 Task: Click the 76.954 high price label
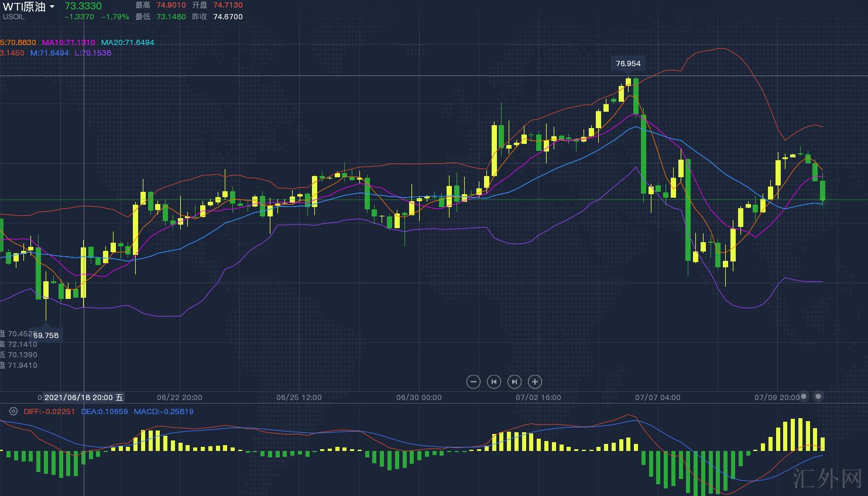pyautogui.click(x=628, y=63)
